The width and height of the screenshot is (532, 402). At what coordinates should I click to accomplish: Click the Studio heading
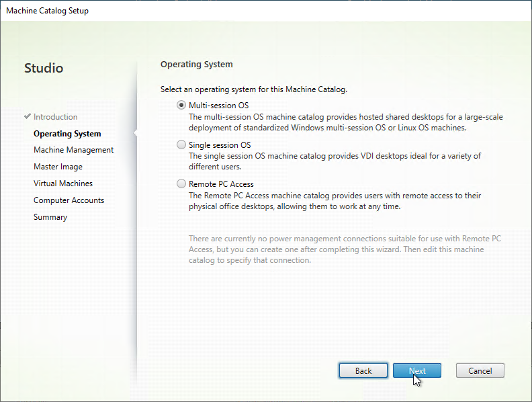coord(44,68)
